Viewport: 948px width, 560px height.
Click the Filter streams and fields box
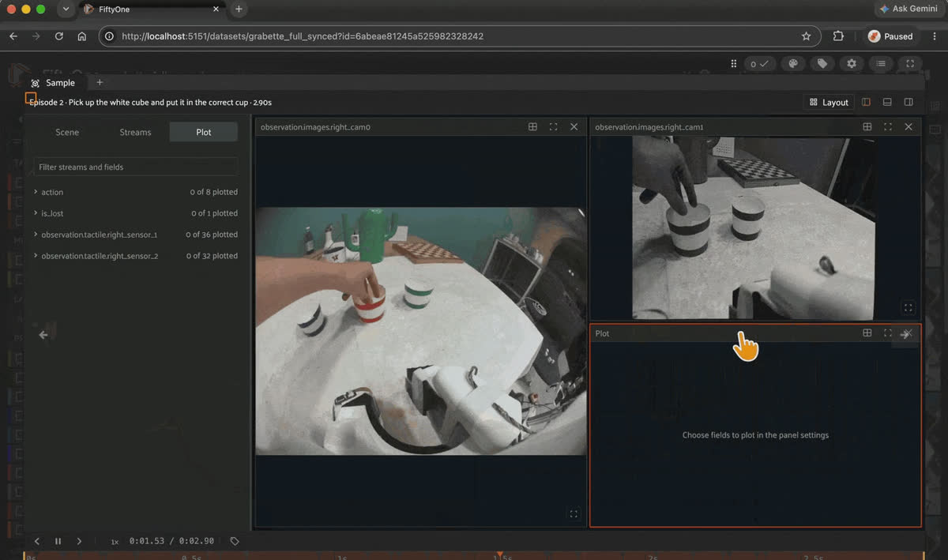coord(135,167)
